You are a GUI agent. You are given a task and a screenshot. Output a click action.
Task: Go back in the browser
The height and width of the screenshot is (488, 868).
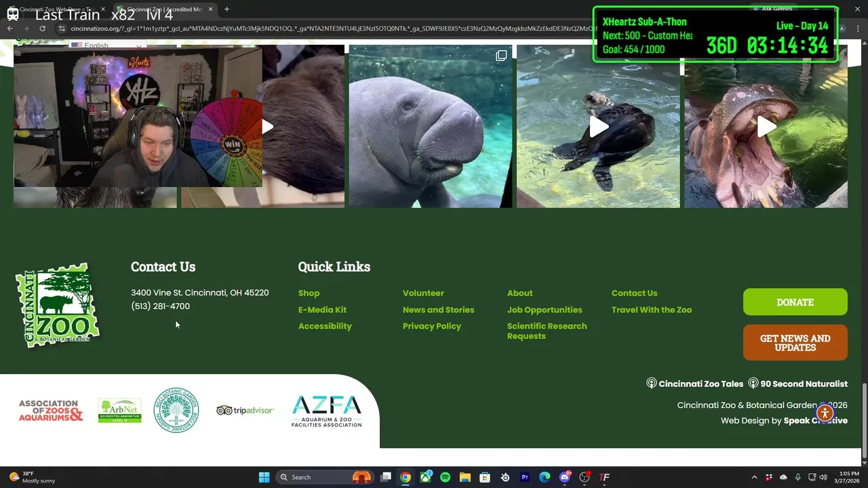pos(9,28)
